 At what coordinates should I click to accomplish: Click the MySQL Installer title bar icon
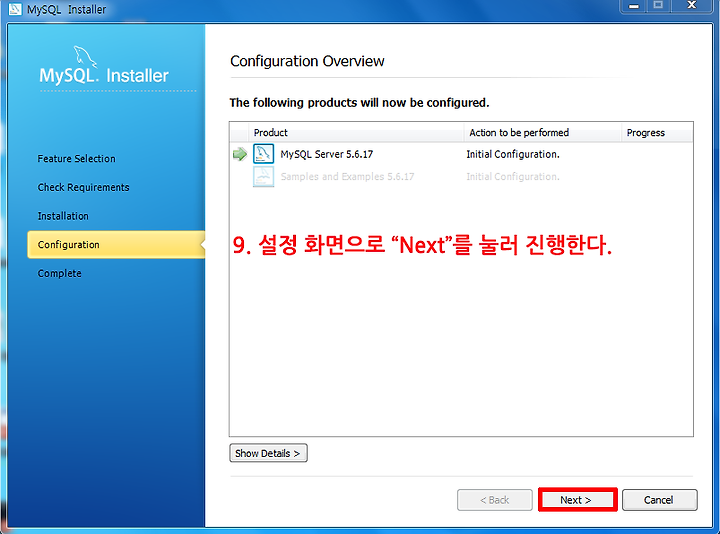pos(15,8)
